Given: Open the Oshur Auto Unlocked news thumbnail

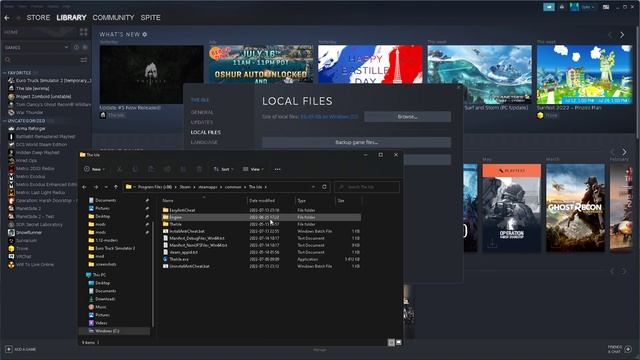Looking at the screenshot, I should (x=261, y=64).
